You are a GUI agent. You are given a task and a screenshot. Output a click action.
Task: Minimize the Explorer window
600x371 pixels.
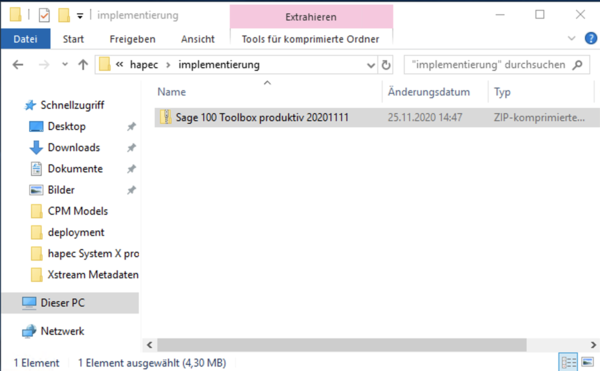click(x=500, y=15)
